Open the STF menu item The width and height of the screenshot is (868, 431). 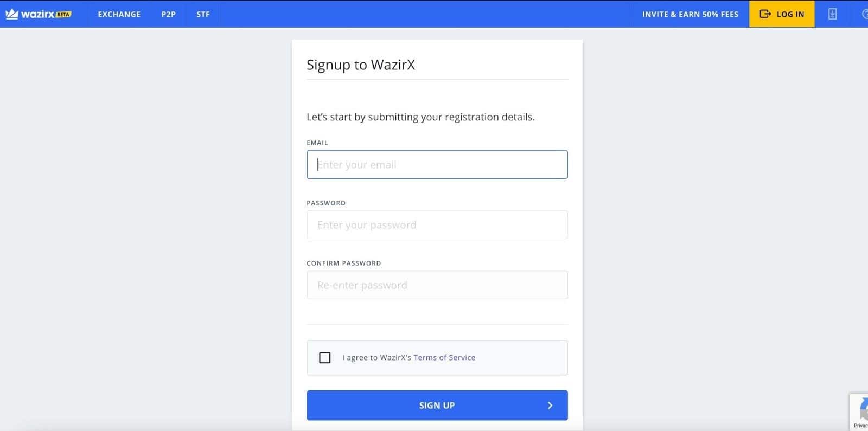tap(203, 14)
